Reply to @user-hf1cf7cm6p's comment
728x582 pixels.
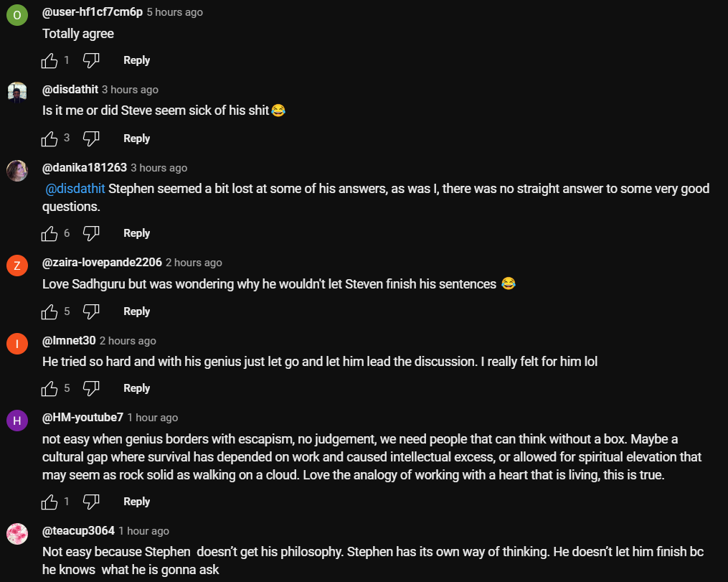[x=136, y=60]
